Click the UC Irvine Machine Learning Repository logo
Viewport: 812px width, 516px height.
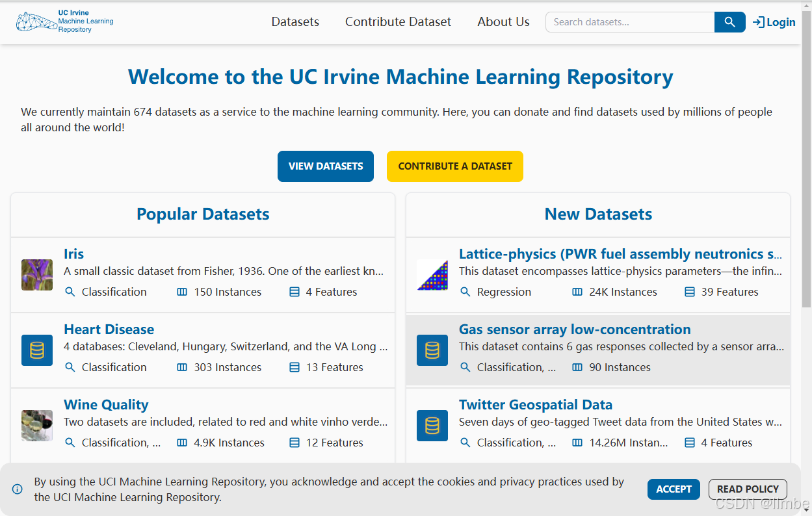click(65, 22)
